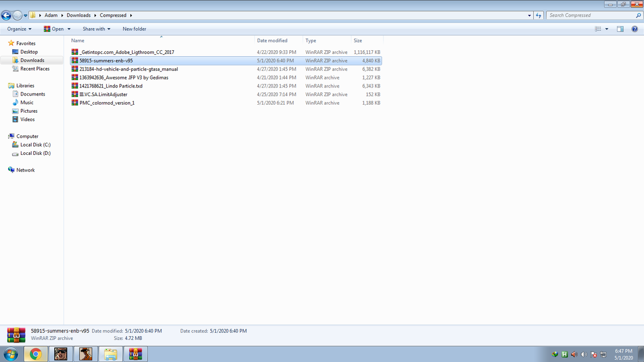Screen dimensions: 644x362
Task: Click the File Explorer taskbar icon
Action: pyautogui.click(x=111, y=354)
